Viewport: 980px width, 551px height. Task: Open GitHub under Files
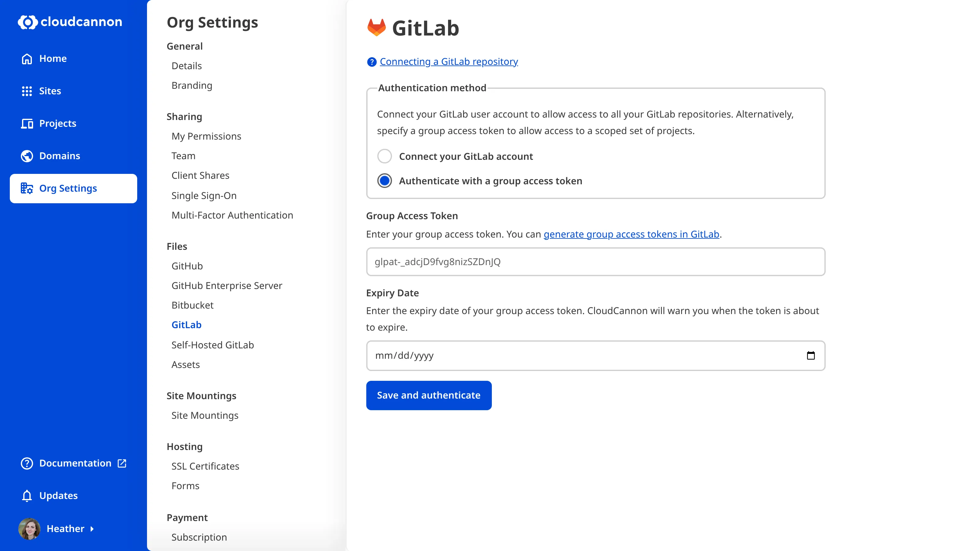187,266
